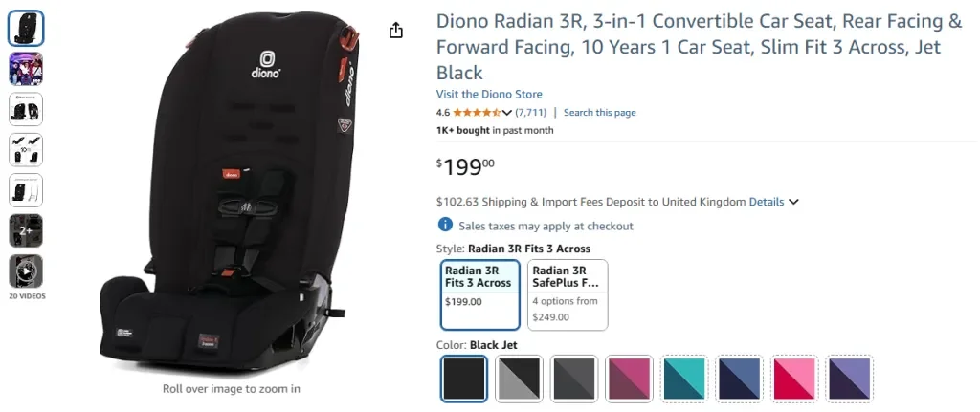Choose the Radian 3R SafePlus style option
The image size is (980, 412).
click(568, 294)
